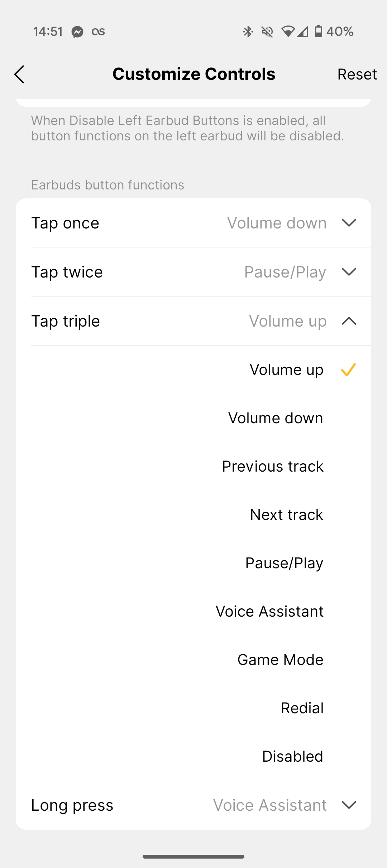Collapse the Tap triple options list
This screenshot has height=868, width=387.
349,321
